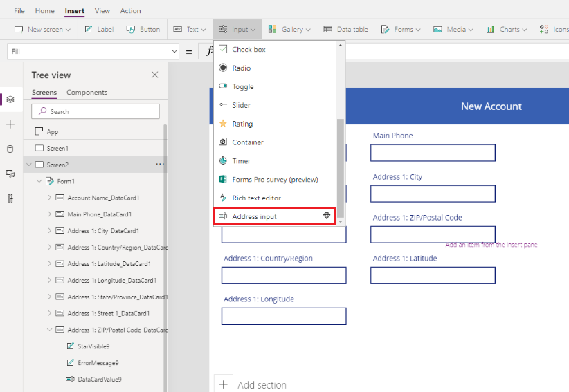Screen dimensions: 569x392
Task: Click the Tree view search box
Action: coord(96,111)
